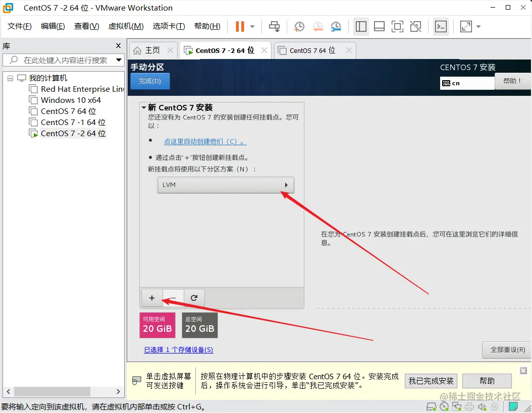532x413 pixels.
Task: Click the 全部重设(R) button
Action: coord(508,349)
